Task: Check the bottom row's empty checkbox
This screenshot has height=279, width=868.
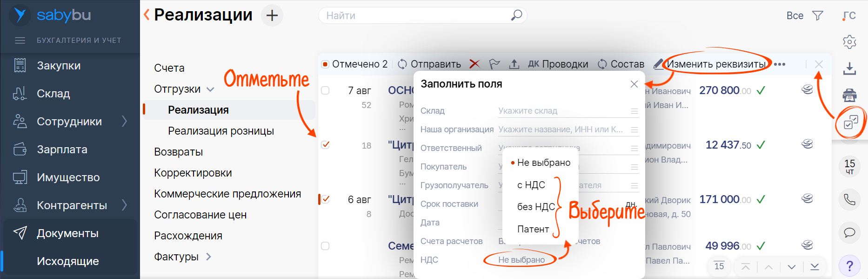Action: pyautogui.click(x=325, y=246)
